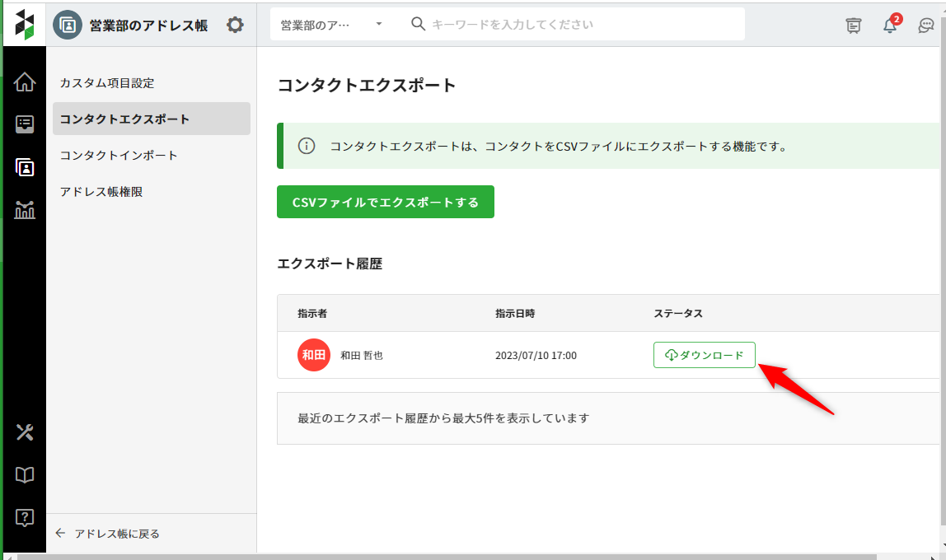Open the wrench and screwdriver tools icon
This screenshot has width=946, height=560.
(25, 432)
